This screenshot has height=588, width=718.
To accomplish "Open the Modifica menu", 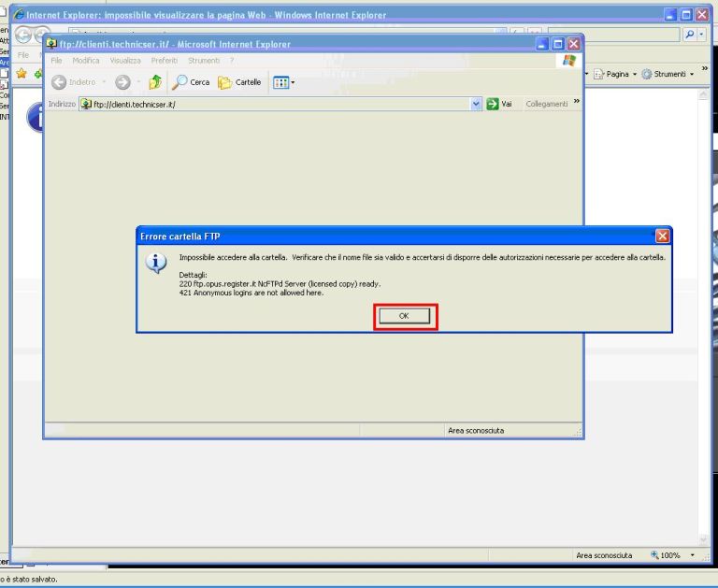I will pyautogui.click(x=86, y=61).
